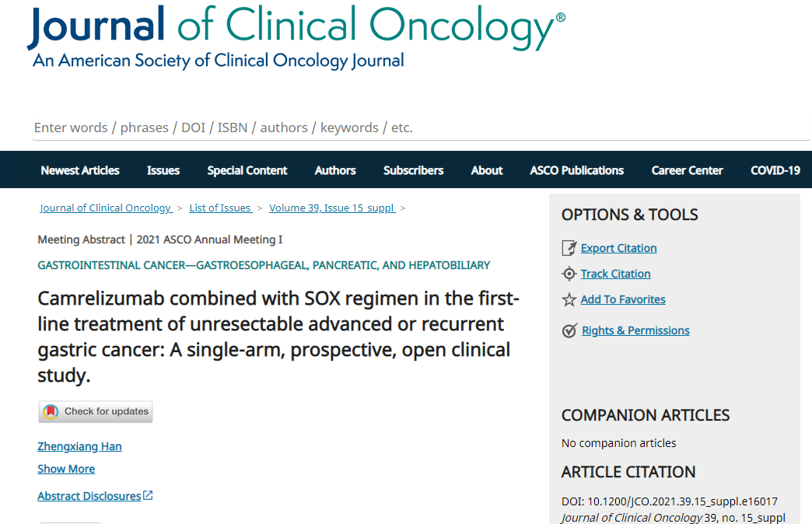Click the Check for updates button
The height and width of the screenshot is (524, 812).
(96, 411)
